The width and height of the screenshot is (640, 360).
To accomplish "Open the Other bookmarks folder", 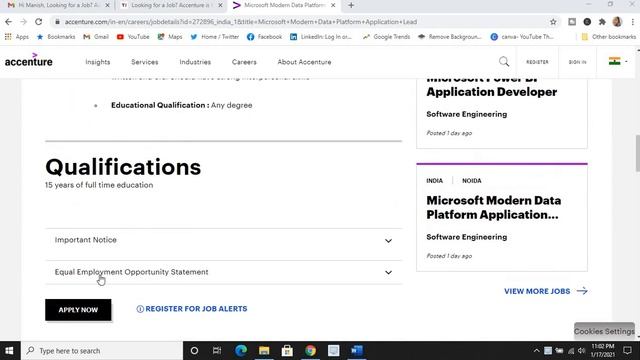I will pyautogui.click(x=609, y=37).
